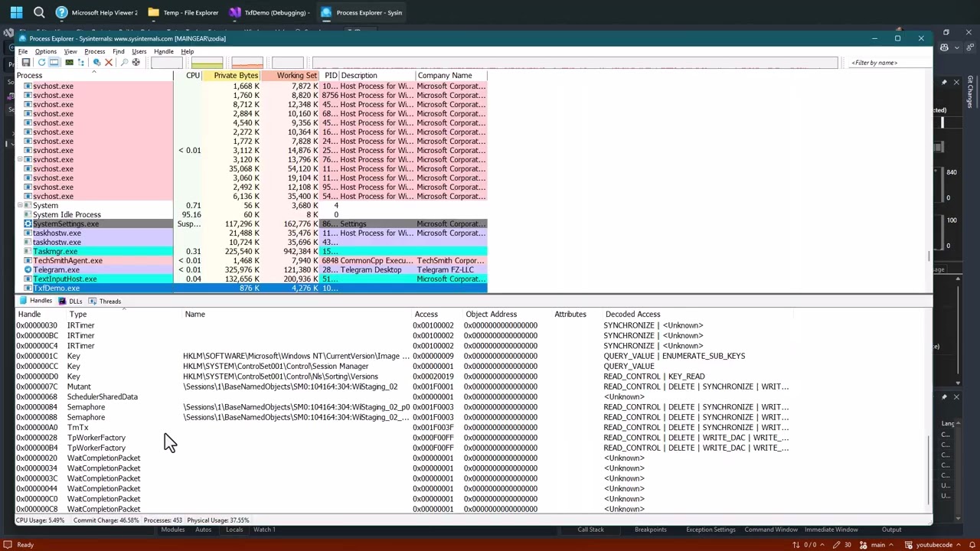Toggle the lower pane view toolbar icon
This screenshot has height=551, width=980.
(54, 63)
